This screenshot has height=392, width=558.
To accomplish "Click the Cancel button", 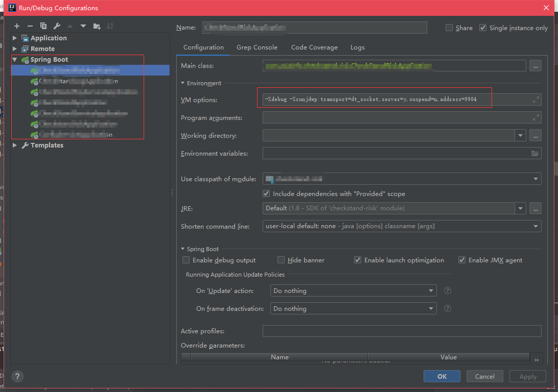I will 485,376.
